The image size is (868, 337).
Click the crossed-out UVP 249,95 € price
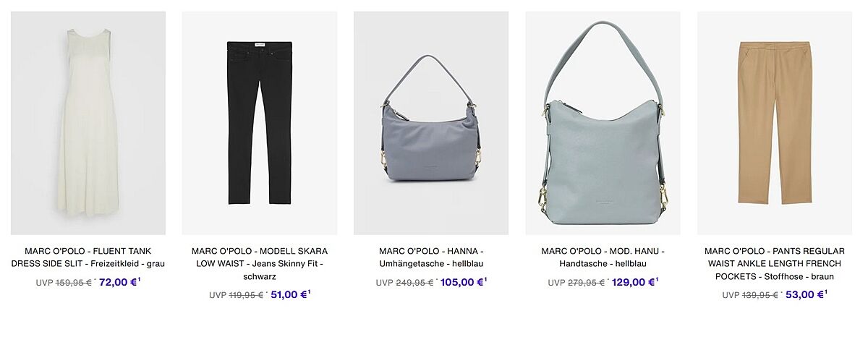[404, 283]
